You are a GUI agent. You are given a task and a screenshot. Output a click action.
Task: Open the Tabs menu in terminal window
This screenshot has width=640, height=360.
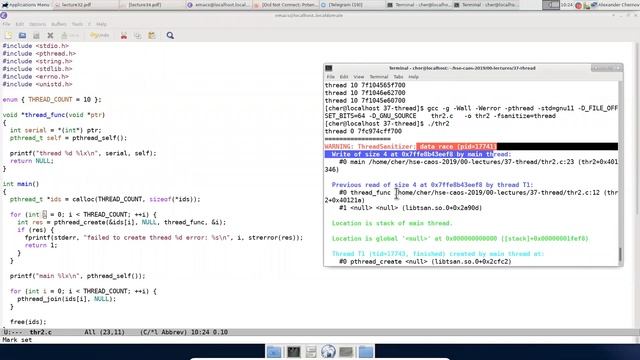[x=398, y=77]
